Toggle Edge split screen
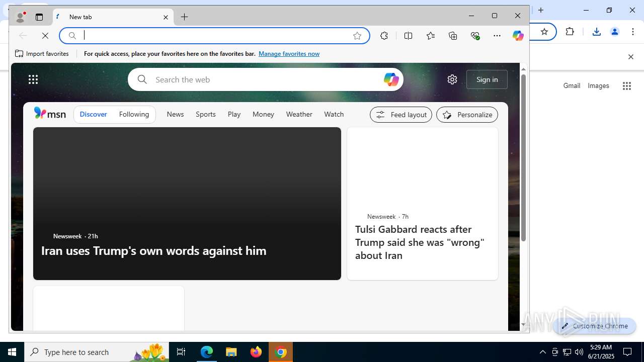This screenshot has height=362, width=644. tap(408, 36)
